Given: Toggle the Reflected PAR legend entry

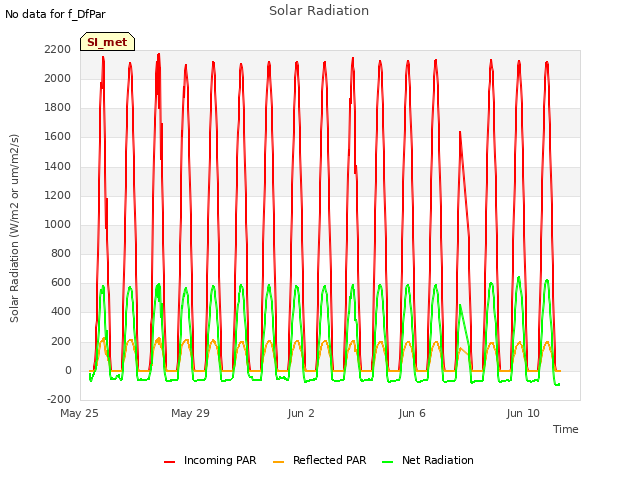Looking at the screenshot, I should pyautogui.click(x=320, y=460).
